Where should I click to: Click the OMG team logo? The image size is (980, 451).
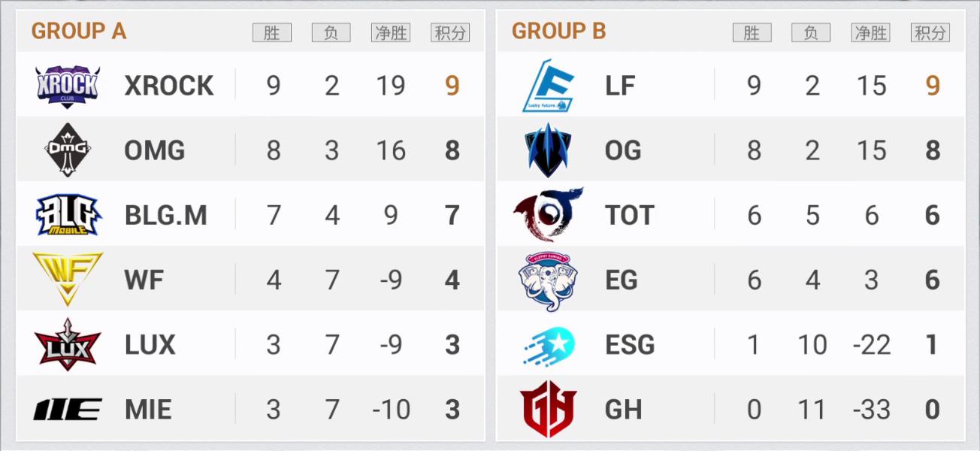[68, 150]
